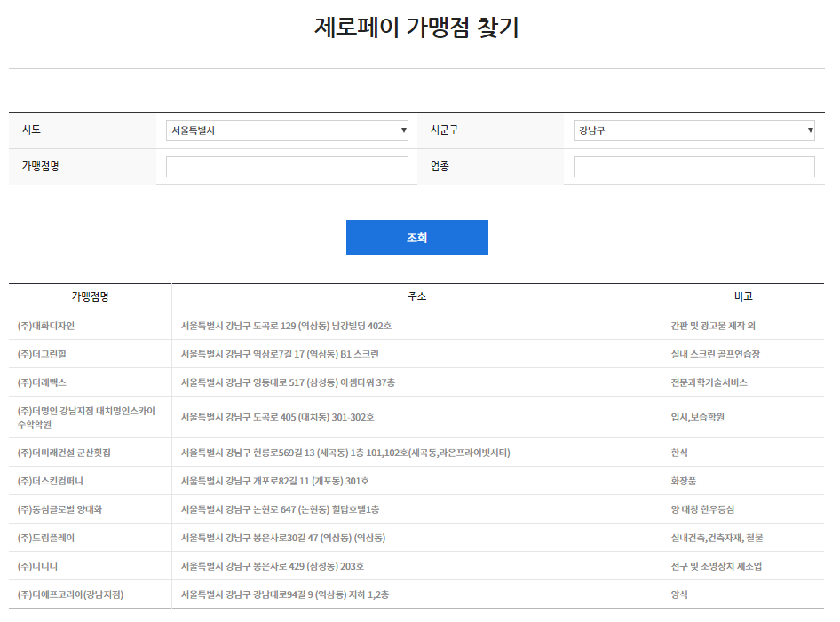Click the blue 조회 search button
The height and width of the screenshot is (622, 840).
pos(416,237)
